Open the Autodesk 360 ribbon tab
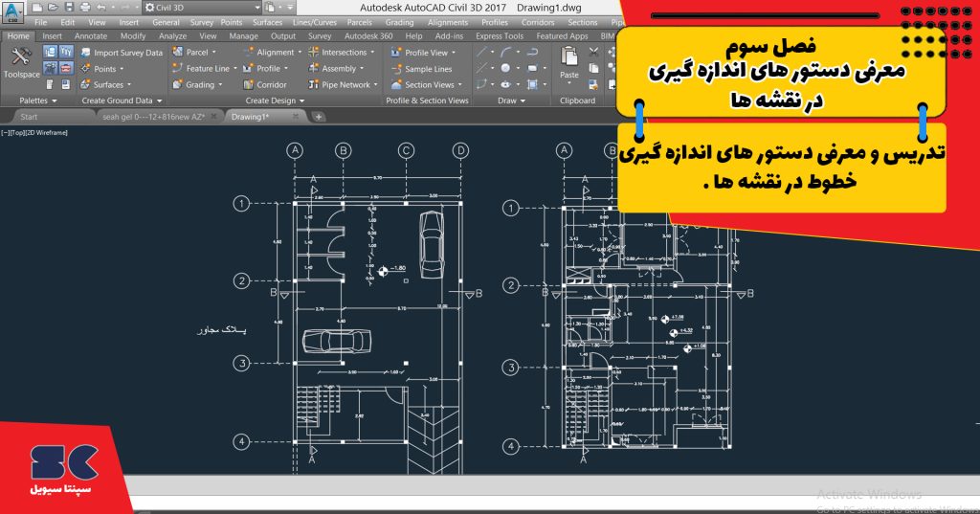This screenshot has height=514, width=980. tap(368, 36)
